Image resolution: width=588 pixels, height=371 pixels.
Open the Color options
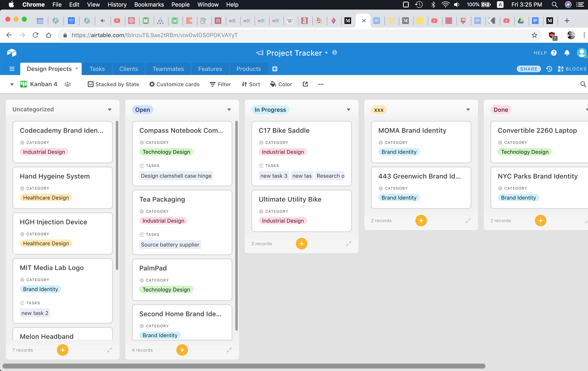click(x=281, y=84)
